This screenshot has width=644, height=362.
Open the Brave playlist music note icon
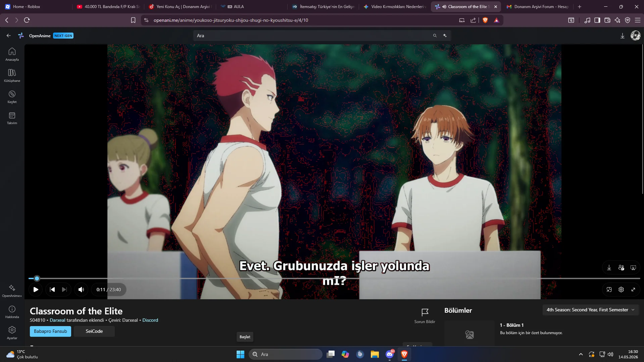tap(587, 20)
